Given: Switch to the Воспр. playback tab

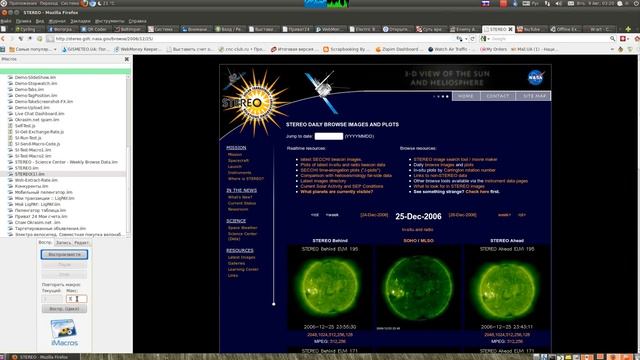Looking at the screenshot, I should [45, 242].
